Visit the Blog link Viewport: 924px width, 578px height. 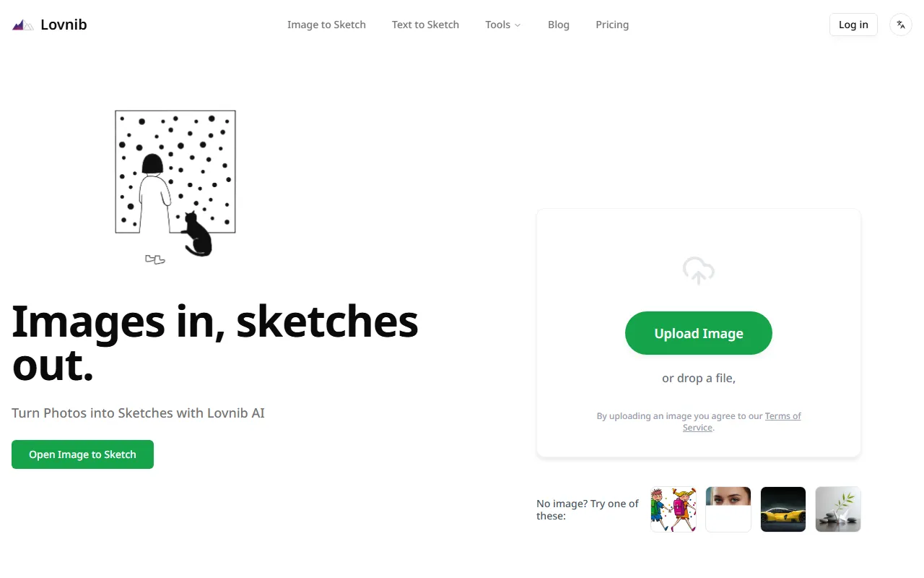pyautogui.click(x=559, y=25)
